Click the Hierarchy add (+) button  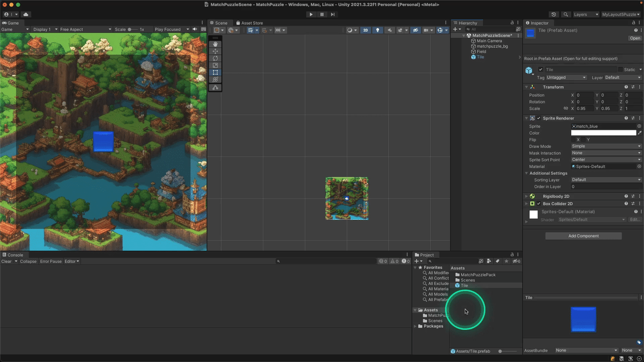pos(456,29)
